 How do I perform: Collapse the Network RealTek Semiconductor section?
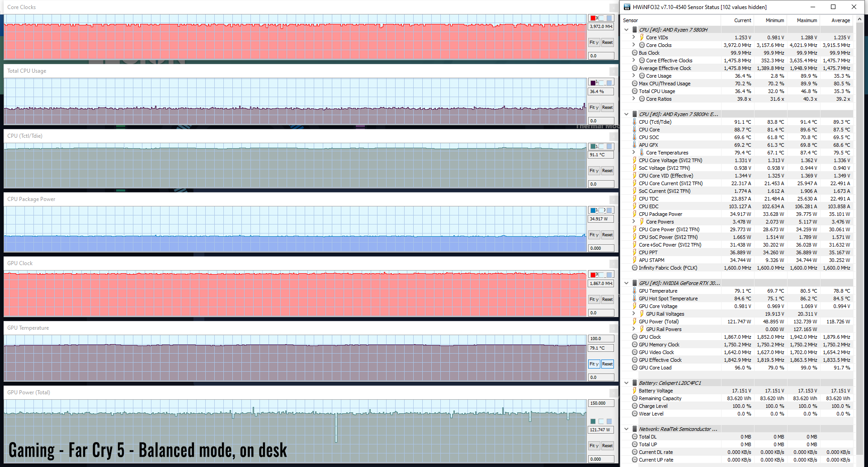click(627, 429)
